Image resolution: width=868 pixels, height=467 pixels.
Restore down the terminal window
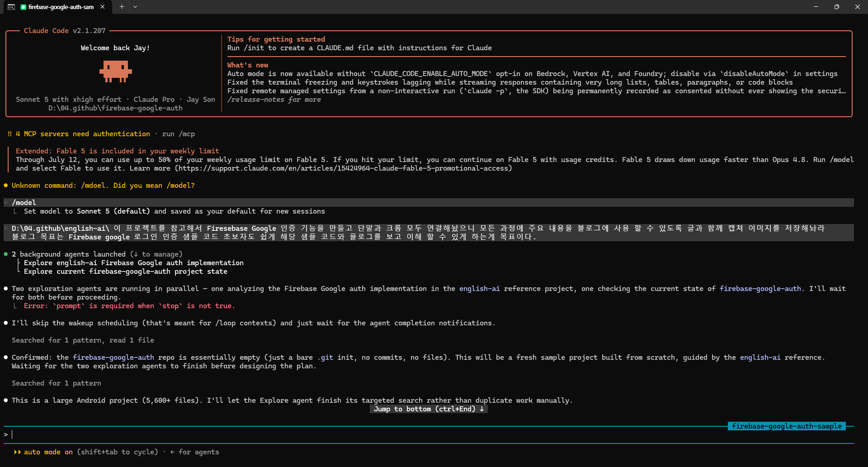[837, 7]
